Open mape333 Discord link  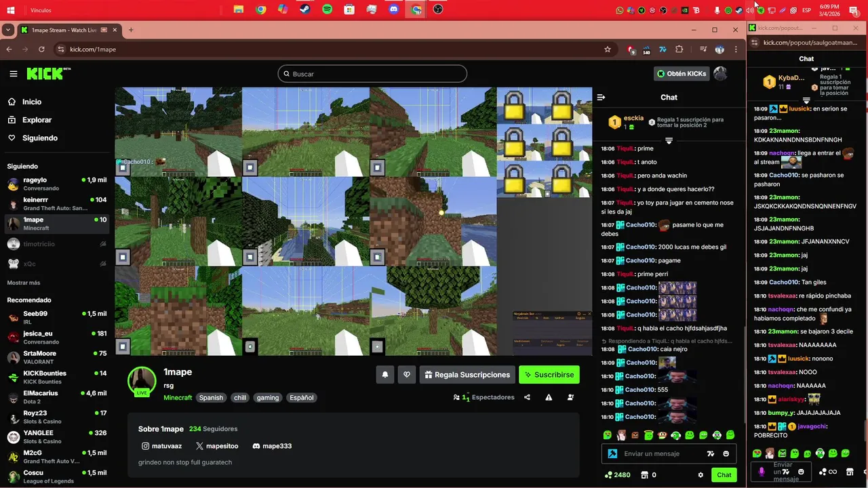click(x=272, y=446)
